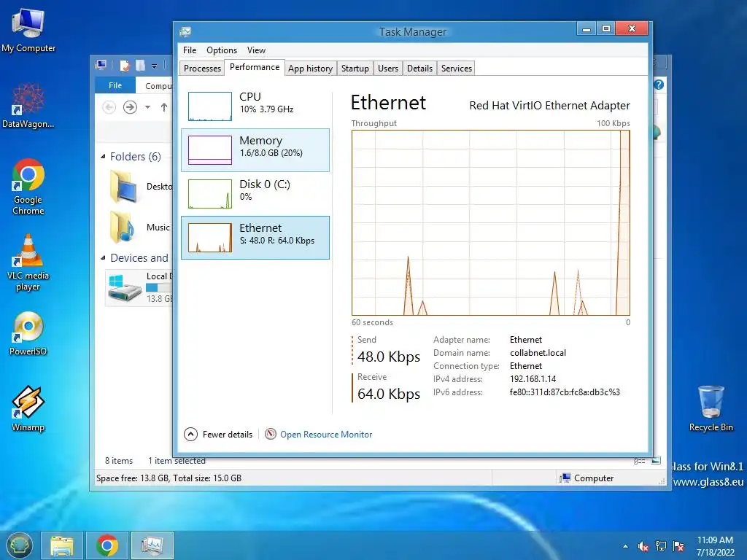Select Task Manager taskbar button

point(152,545)
